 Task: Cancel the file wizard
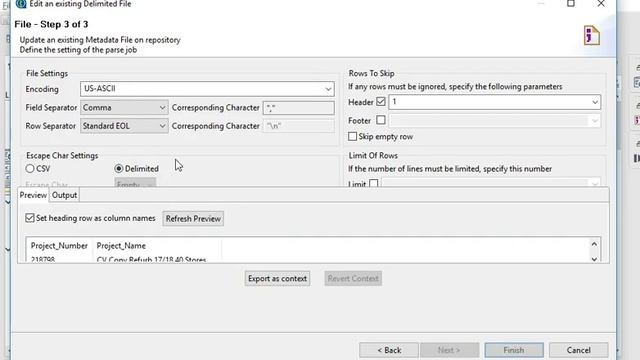pyautogui.click(x=578, y=350)
